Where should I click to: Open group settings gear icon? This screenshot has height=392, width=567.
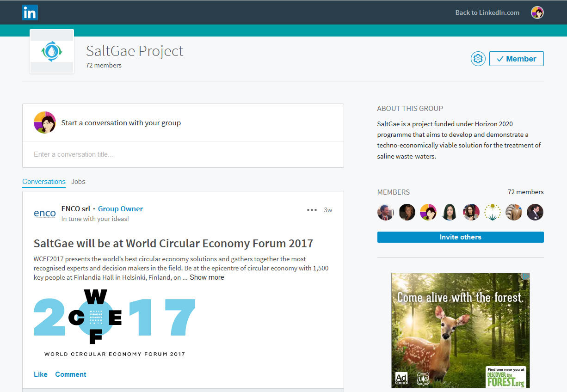(478, 59)
